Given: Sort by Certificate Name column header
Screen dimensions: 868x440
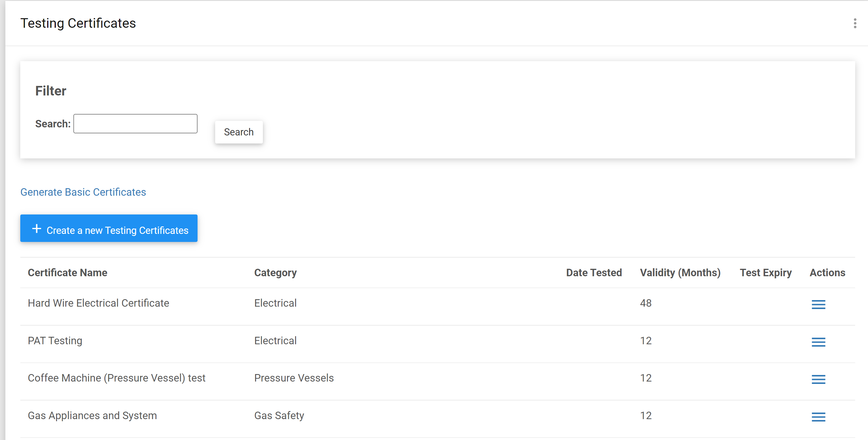Looking at the screenshot, I should 67,273.
